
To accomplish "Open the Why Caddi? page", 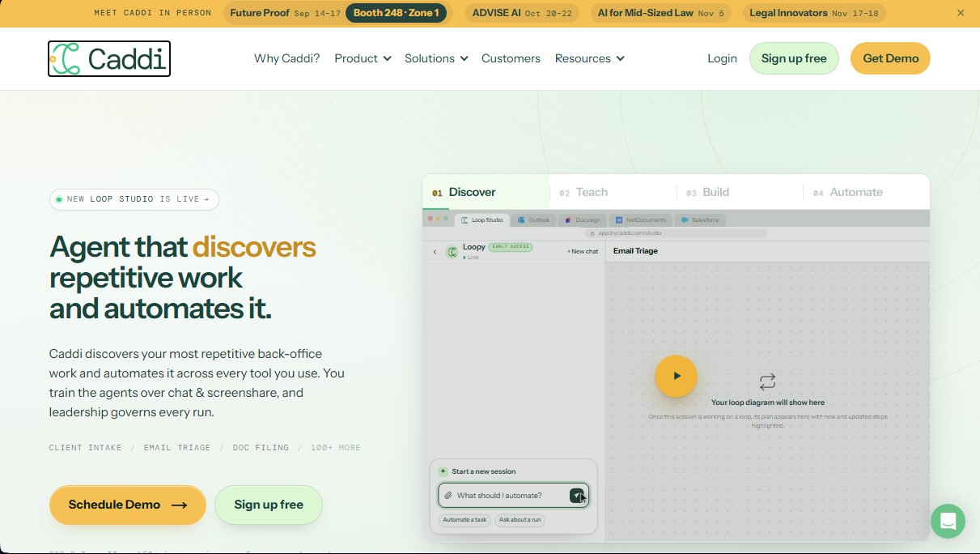I will pyautogui.click(x=286, y=58).
